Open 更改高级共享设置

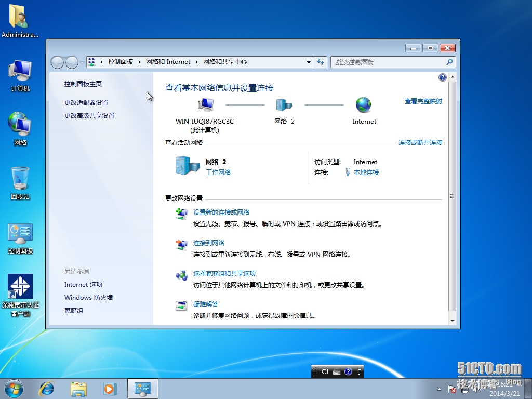point(89,116)
